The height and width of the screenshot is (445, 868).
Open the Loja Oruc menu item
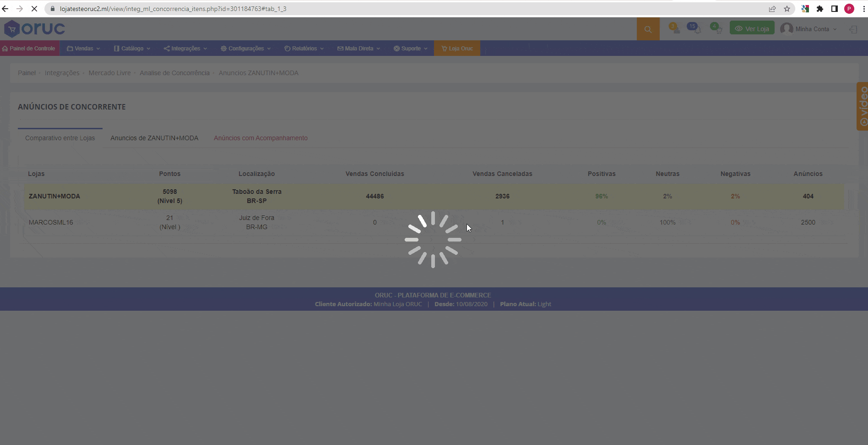(457, 48)
